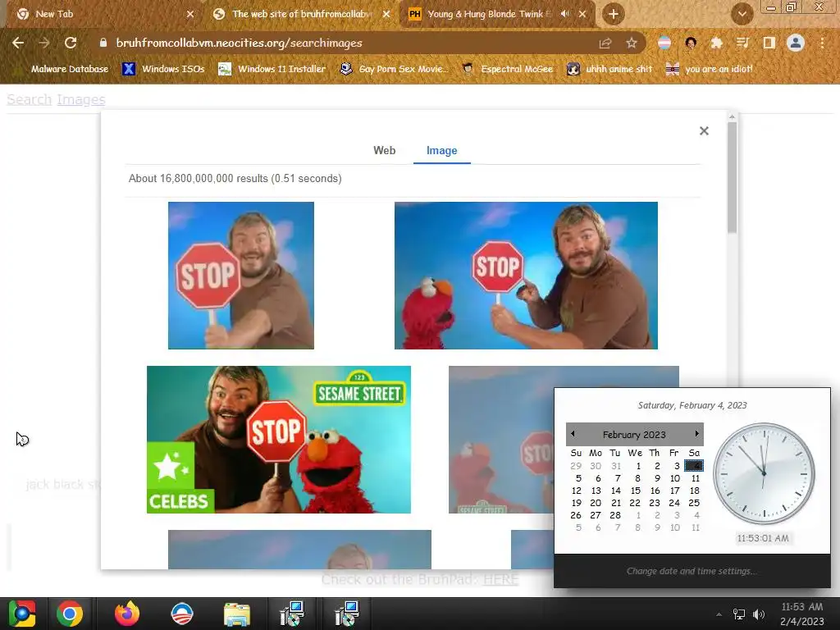Select February 17 in the calendar
The image size is (840, 630).
[674, 491]
